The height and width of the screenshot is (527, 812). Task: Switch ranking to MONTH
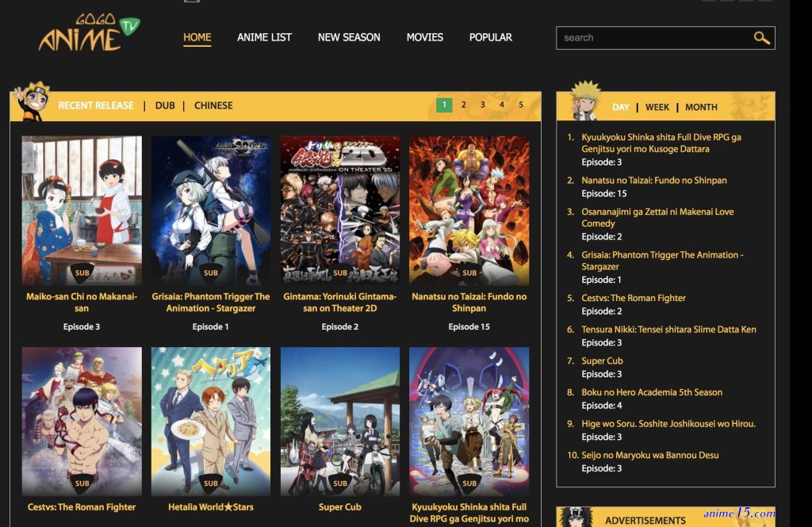(701, 107)
